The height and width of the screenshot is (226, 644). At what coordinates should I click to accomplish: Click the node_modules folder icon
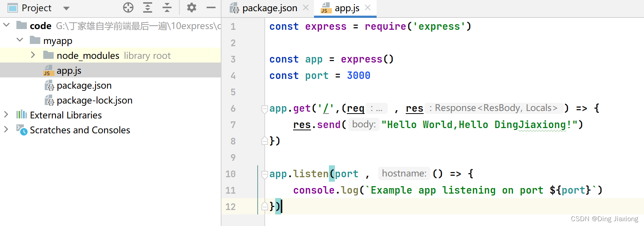coord(48,55)
